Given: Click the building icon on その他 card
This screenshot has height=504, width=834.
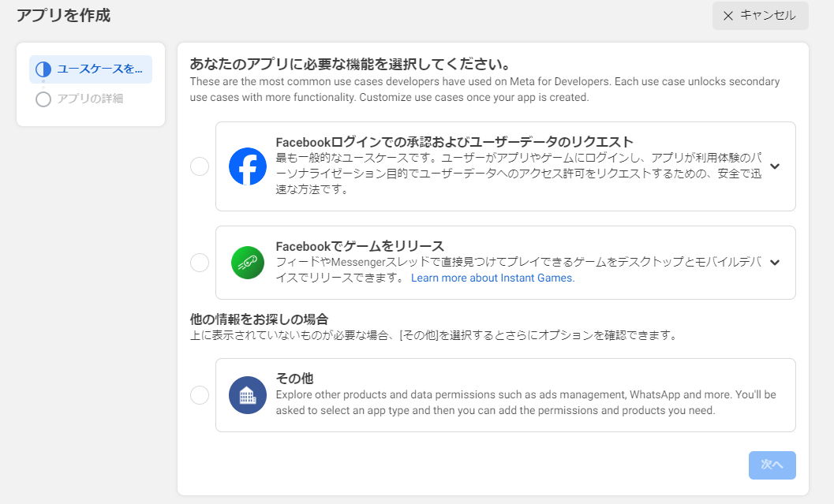Looking at the screenshot, I should [x=248, y=394].
